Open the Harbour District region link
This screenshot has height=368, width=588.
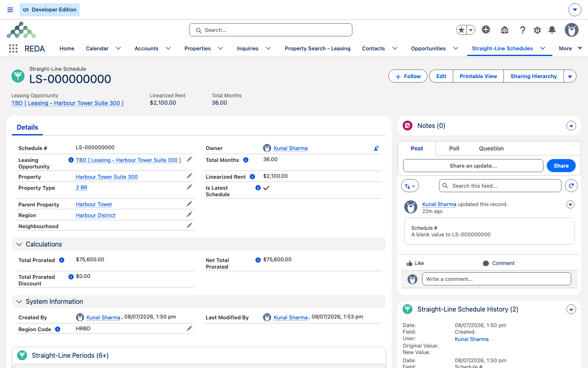click(96, 215)
